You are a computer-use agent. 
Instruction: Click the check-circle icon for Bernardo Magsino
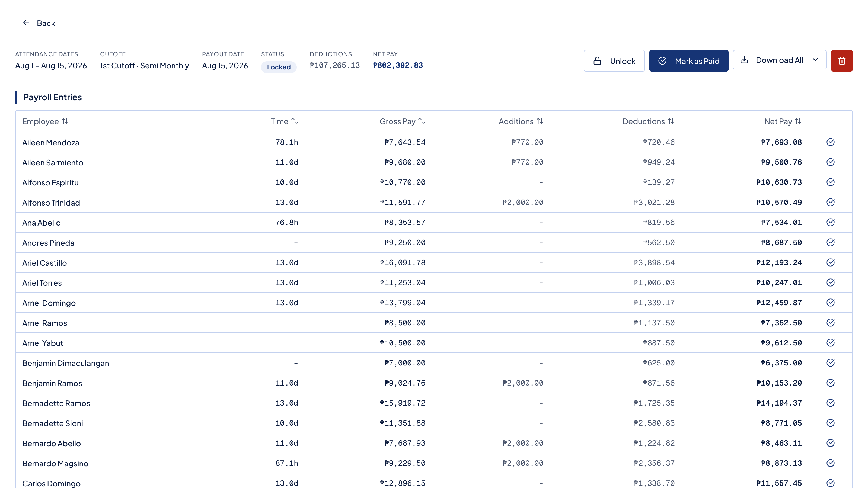tap(830, 463)
